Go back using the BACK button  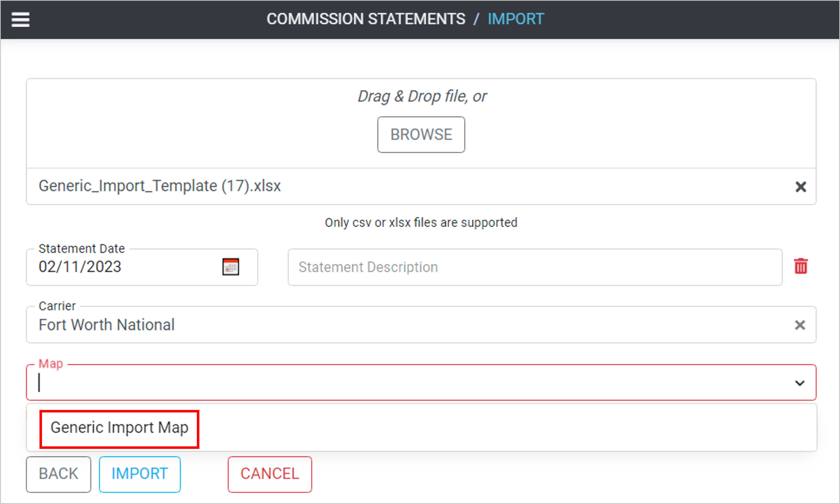(58, 474)
